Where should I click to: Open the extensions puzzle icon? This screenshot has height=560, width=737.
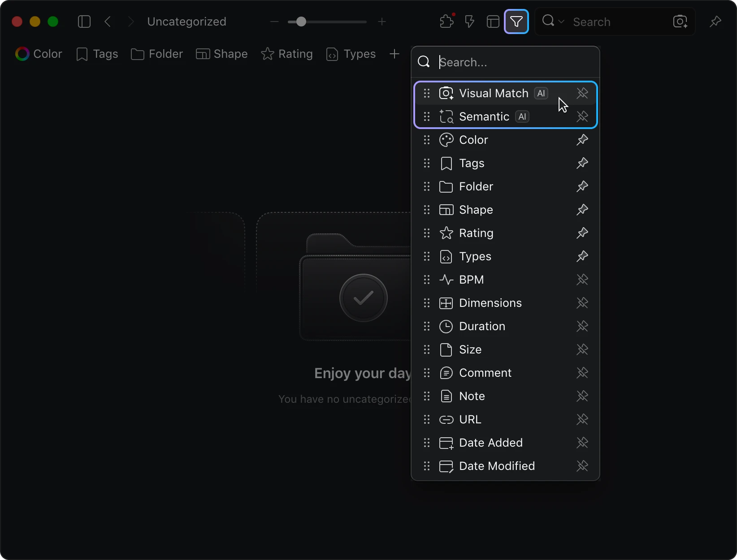[447, 22]
